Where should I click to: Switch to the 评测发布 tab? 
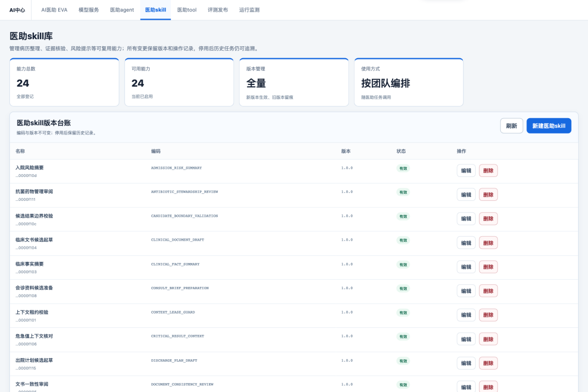click(218, 10)
